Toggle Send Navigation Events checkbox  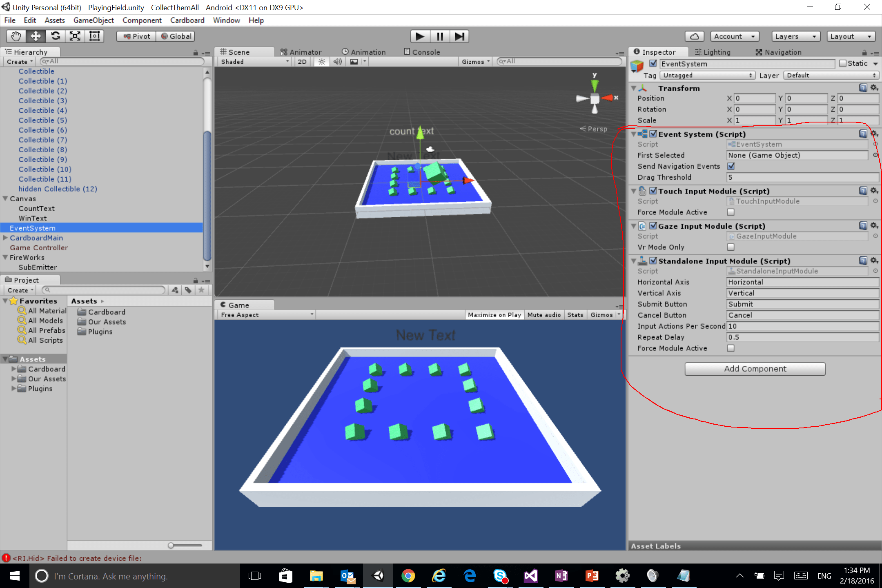coord(731,166)
